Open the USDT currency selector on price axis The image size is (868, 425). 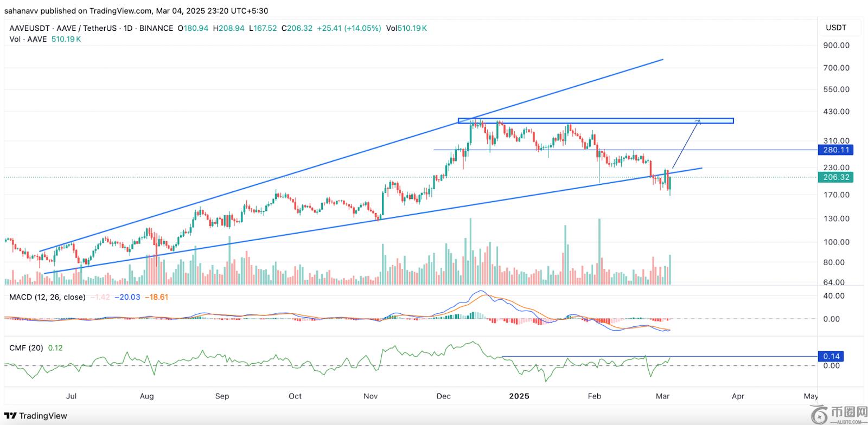tap(835, 28)
